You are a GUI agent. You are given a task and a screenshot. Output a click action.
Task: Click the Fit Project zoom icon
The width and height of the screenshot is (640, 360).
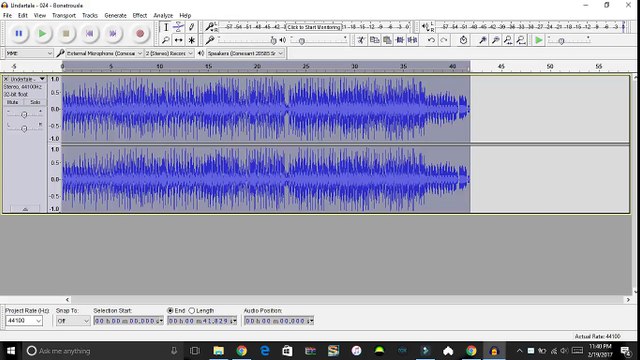click(x=520, y=40)
